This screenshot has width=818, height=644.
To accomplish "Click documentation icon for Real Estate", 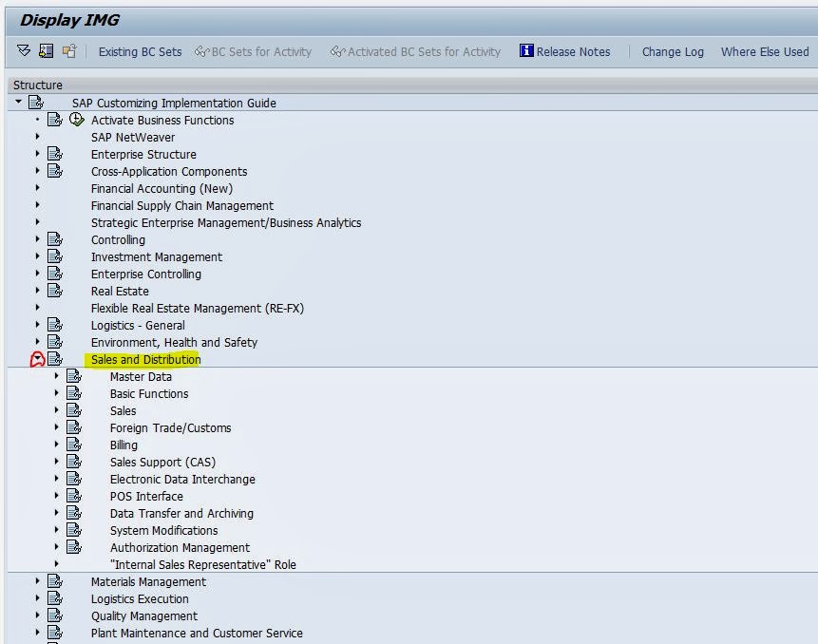I will [x=55, y=291].
